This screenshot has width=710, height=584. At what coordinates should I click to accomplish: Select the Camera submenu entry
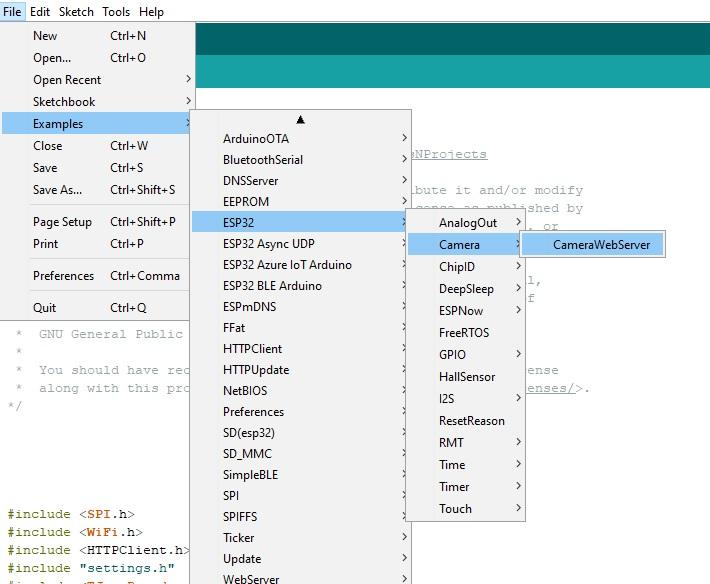[x=465, y=245]
